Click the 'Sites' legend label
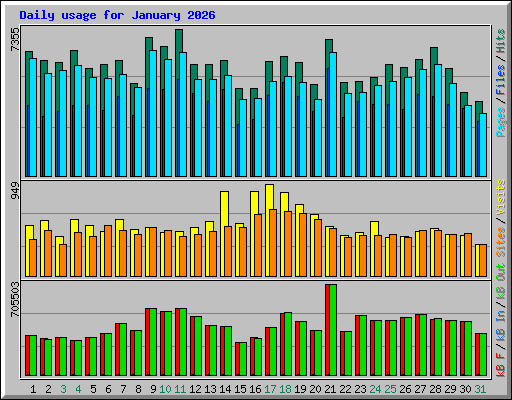512x400 pixels. 501,242
